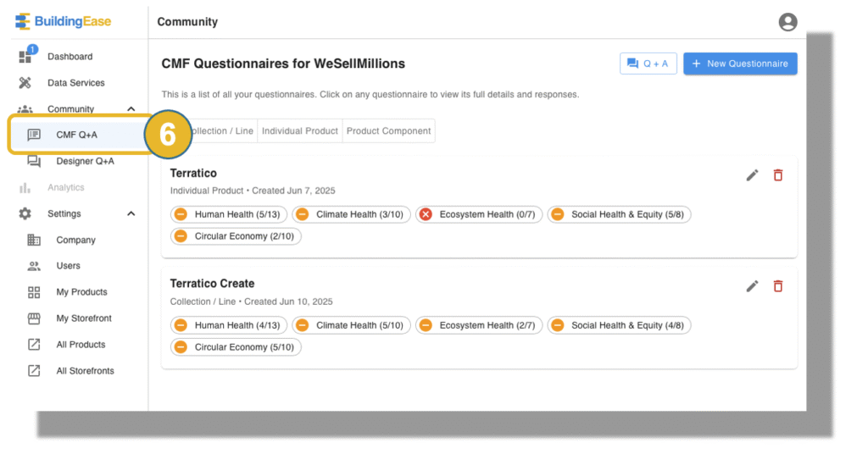868x454 pixels.
Task: Delete the Terratico questionnaire with trash icon
Action: click(778, 175)
